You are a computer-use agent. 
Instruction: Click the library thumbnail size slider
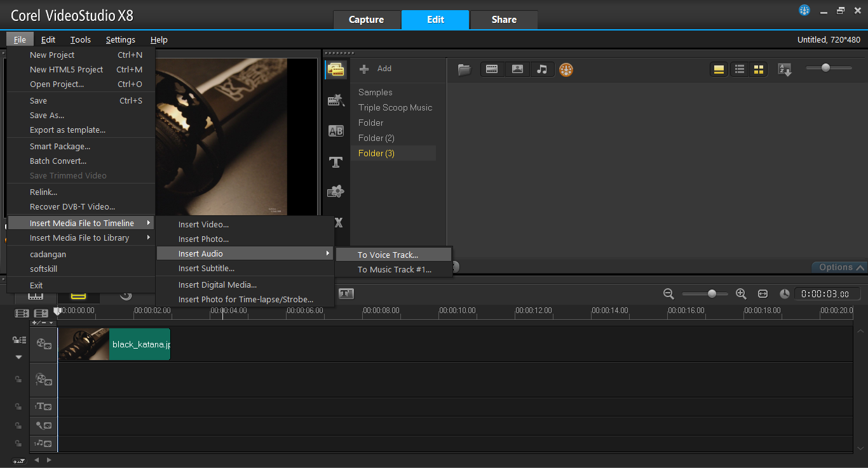coord(829,67)
